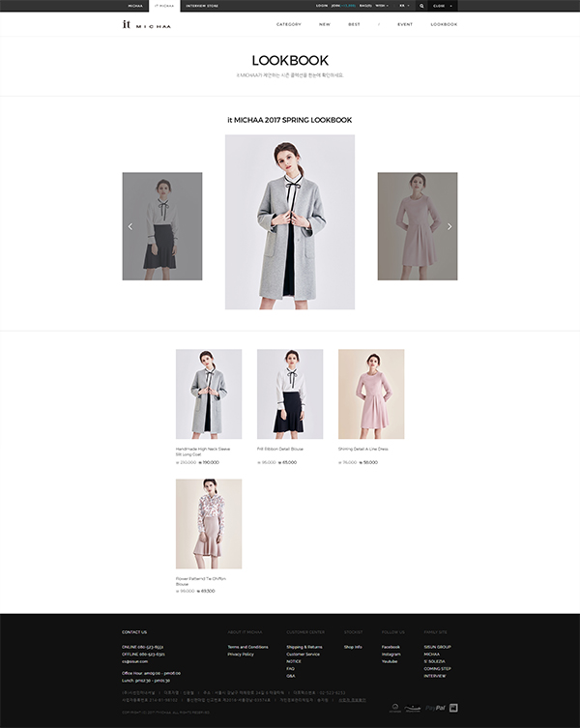Open Shirring Detail A-Line Dress product image
This screenshot has width=580, height=728.
pyautogui.click(x=371, y=393)
